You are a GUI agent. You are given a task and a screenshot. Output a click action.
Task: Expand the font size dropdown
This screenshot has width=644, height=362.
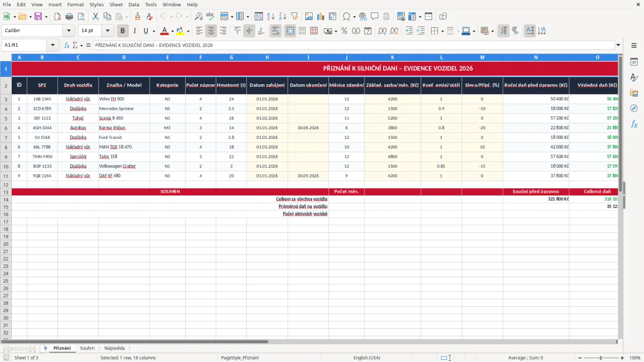pyautogui.click(x=107, y=31)
